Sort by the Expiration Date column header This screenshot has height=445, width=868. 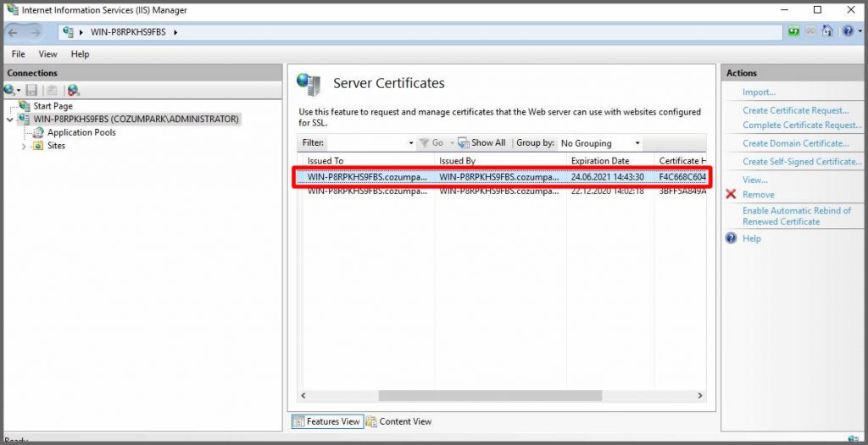tap(610, 160)
